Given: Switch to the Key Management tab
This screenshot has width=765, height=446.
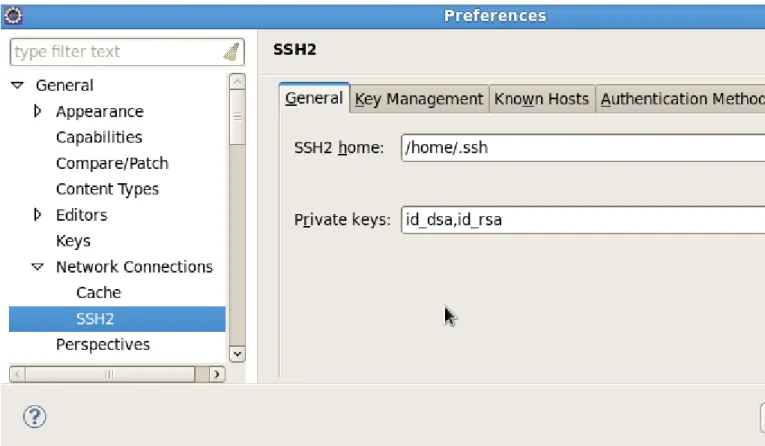Looking at the screenshot, I should (419, 99).
